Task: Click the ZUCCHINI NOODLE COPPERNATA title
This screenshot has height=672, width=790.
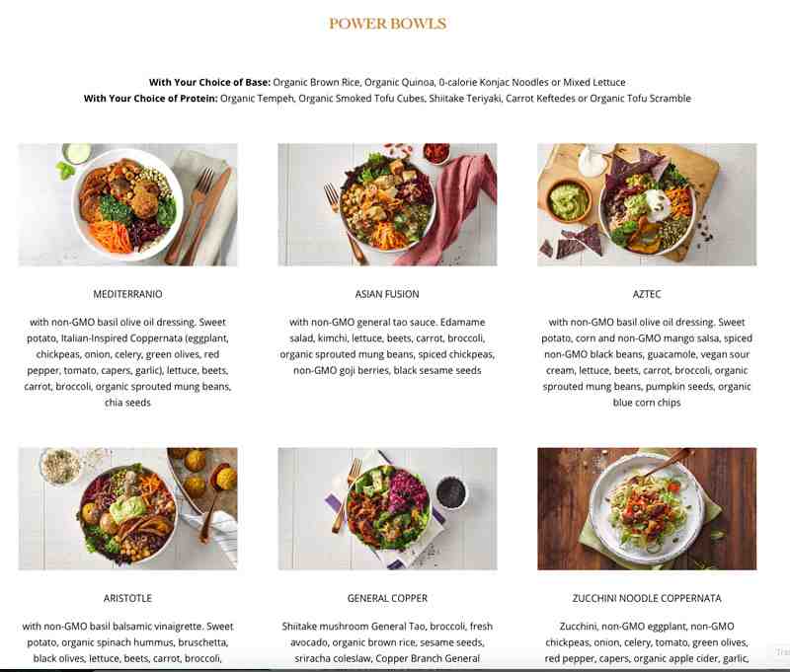Action: 647,598
